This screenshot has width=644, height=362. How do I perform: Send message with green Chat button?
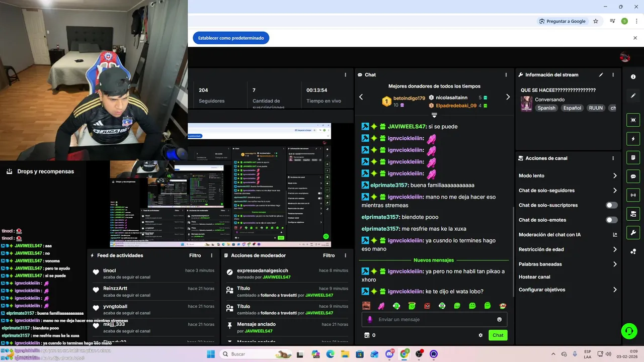pos(498,335)
